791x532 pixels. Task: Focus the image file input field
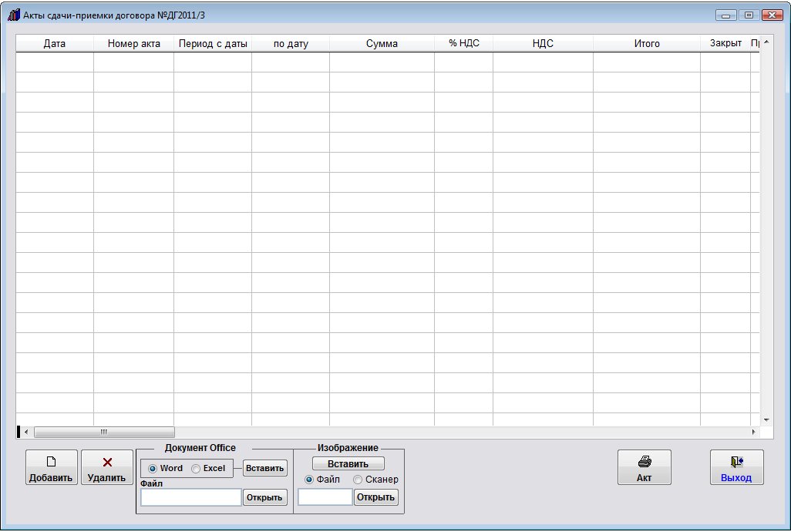(325, 497)
